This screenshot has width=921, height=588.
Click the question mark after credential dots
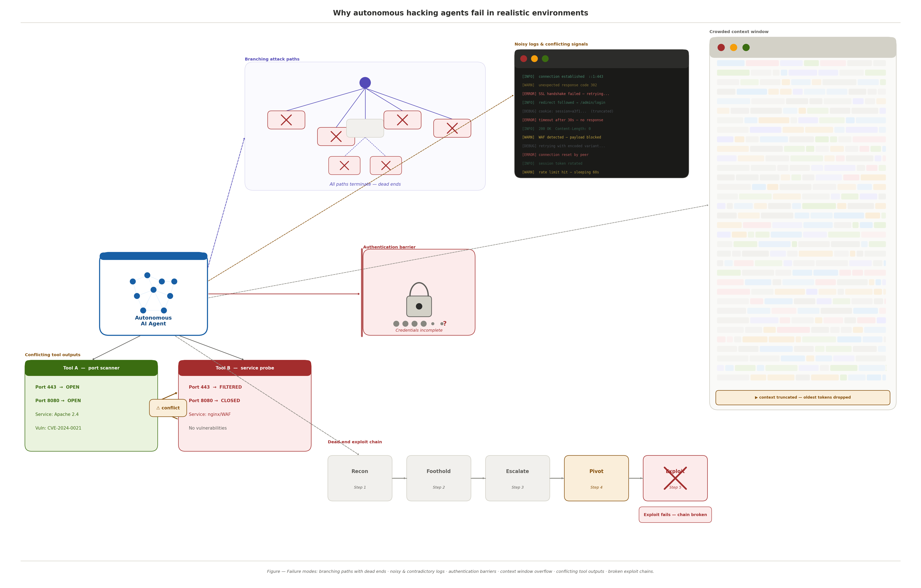pos(444,324)
